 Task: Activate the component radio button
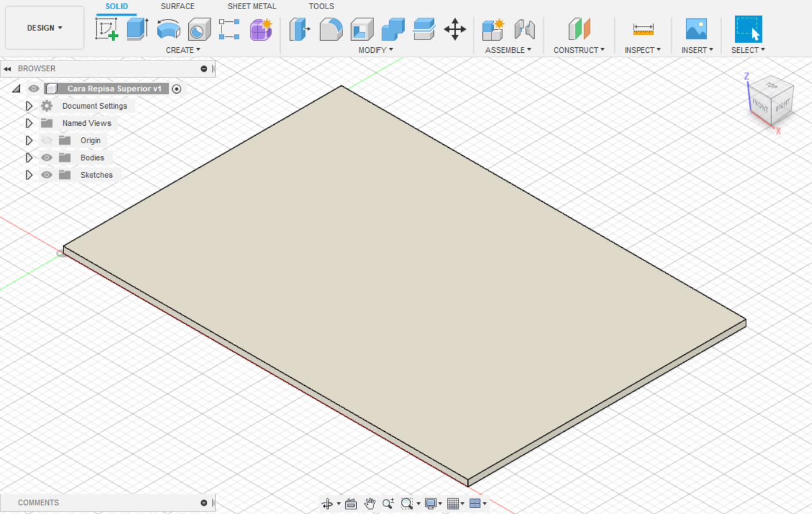click(x=177, y=89)
